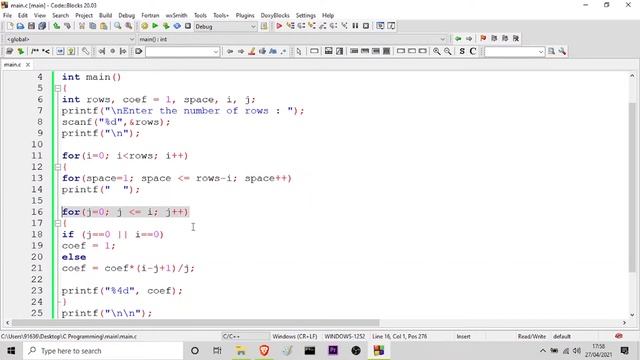Click the Undo toolbar icon
This screenshot has width=640, height=360.
56,26
